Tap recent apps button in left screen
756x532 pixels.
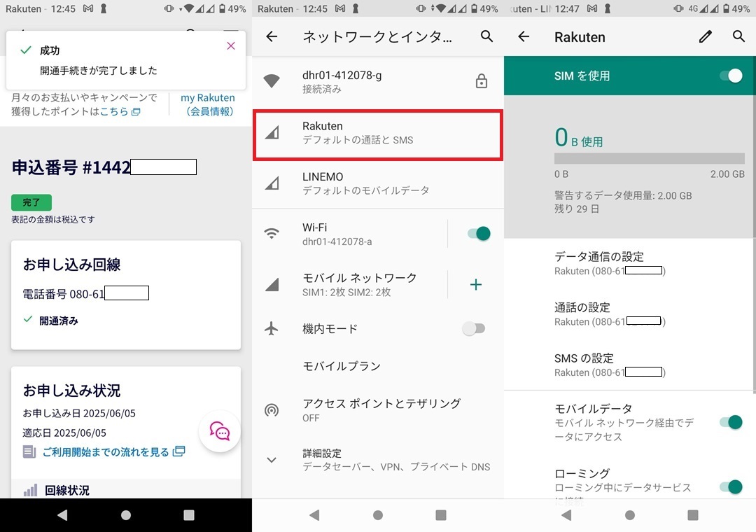coord(189,515)
